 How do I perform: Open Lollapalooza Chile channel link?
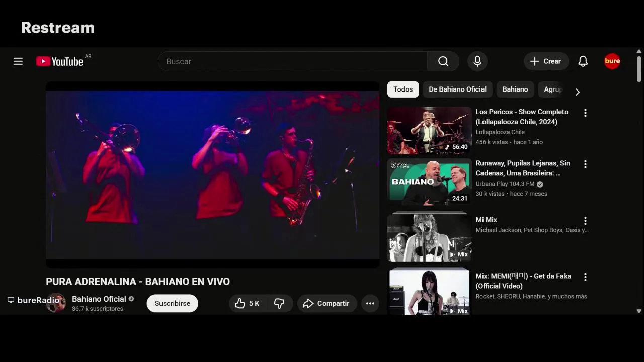click(x=500, y=132)
